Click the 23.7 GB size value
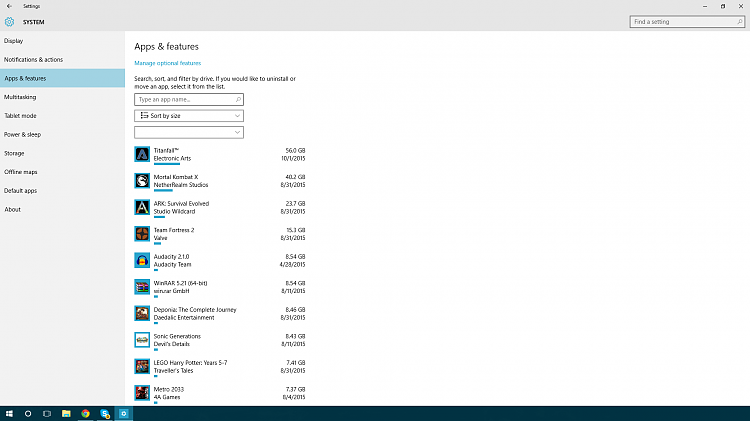Screen dimensions: 750x421 [x=295, y=203]
